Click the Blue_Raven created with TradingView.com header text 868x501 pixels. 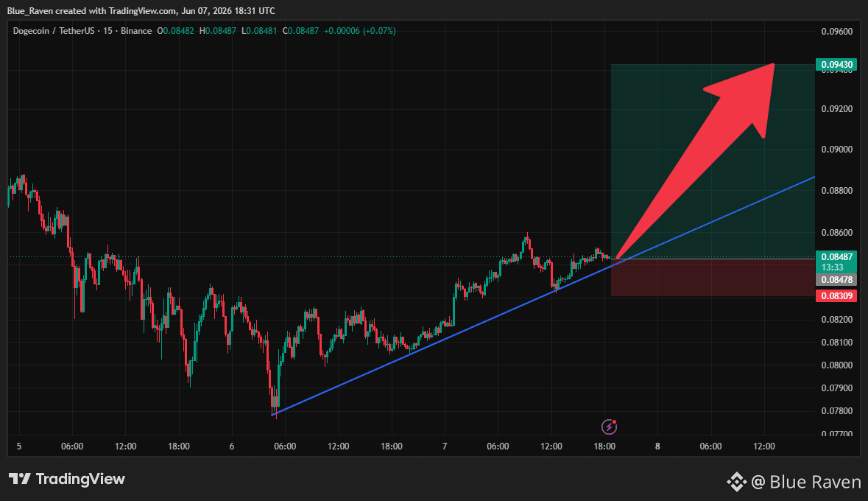pos(141,11)
